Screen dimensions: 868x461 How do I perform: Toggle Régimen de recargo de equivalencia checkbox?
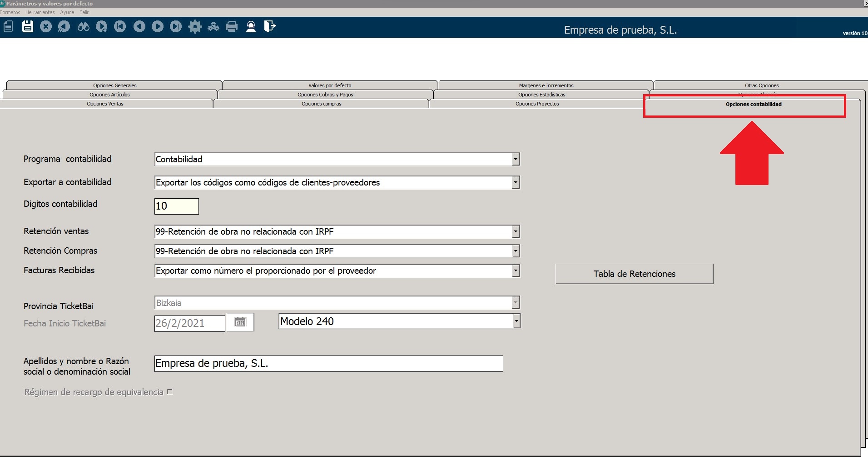click(170, 391)
